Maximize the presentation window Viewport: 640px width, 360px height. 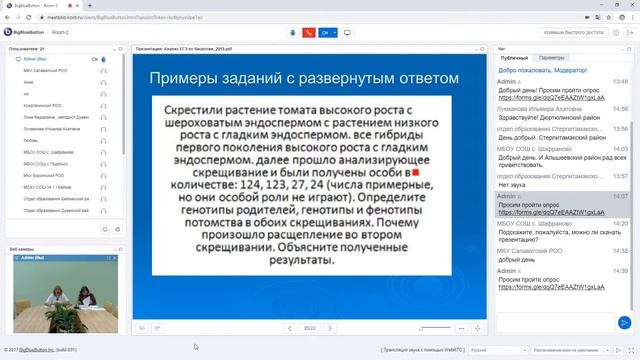pos(482,49)
